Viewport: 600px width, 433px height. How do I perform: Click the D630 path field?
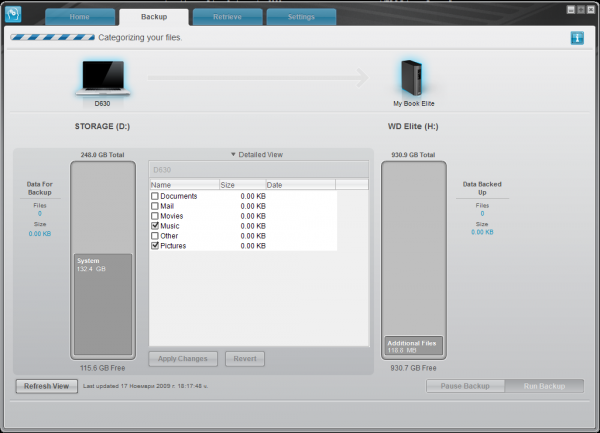click(259, 170)
